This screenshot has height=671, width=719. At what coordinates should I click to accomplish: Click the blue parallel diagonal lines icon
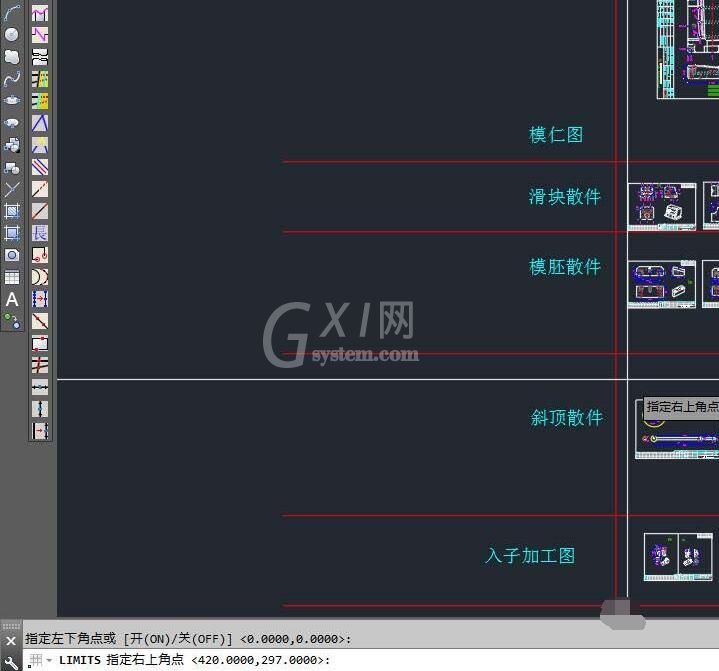(40, 167)
